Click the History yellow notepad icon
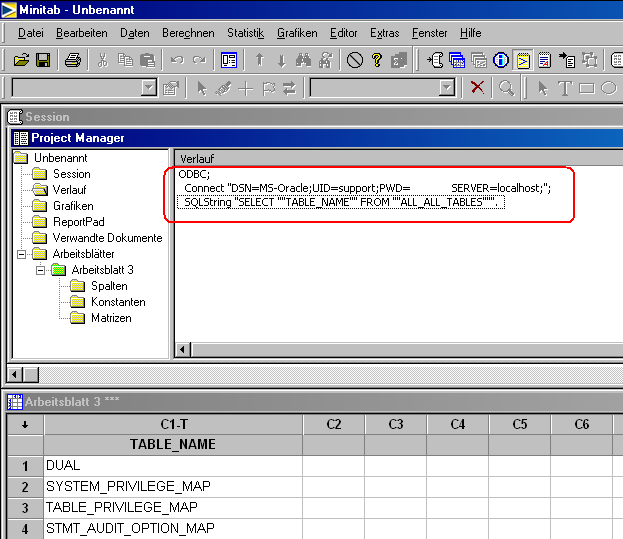 (x=523, y=60)
